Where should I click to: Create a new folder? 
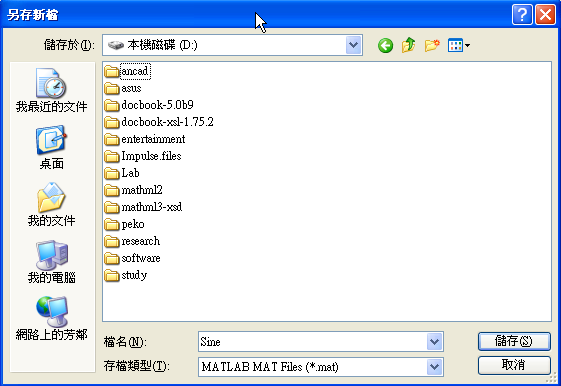click(432, 45)
